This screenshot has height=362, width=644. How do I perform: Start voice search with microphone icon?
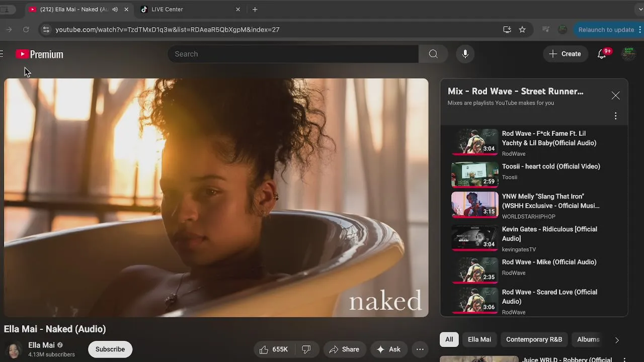[x=465, y=54]
